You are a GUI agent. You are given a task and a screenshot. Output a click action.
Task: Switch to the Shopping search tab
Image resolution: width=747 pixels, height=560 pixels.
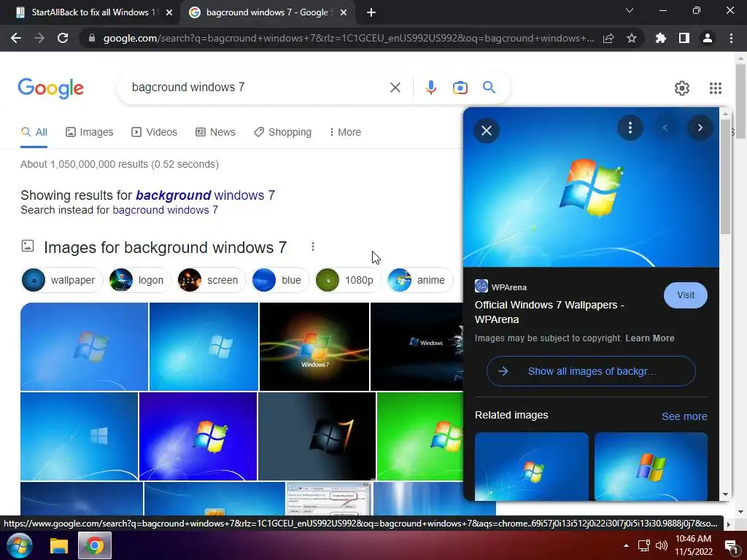pyautogui.click(x=282, y=132)
